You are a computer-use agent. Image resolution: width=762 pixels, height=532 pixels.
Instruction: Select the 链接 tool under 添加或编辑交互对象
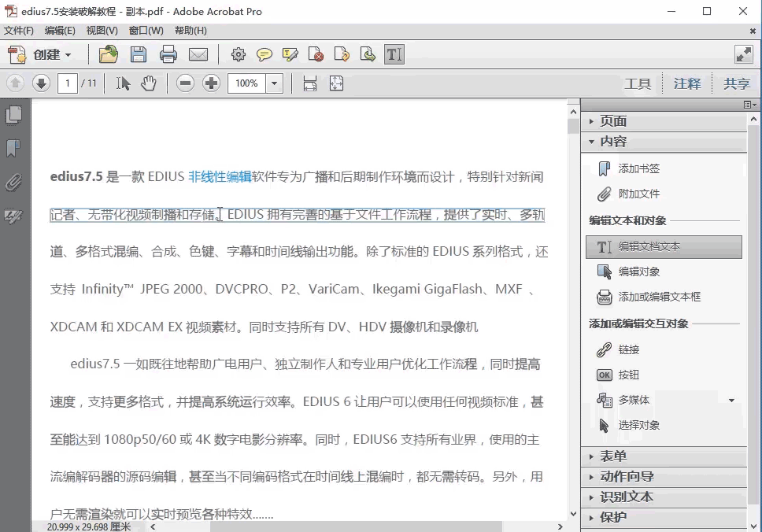tap(630, 349)
